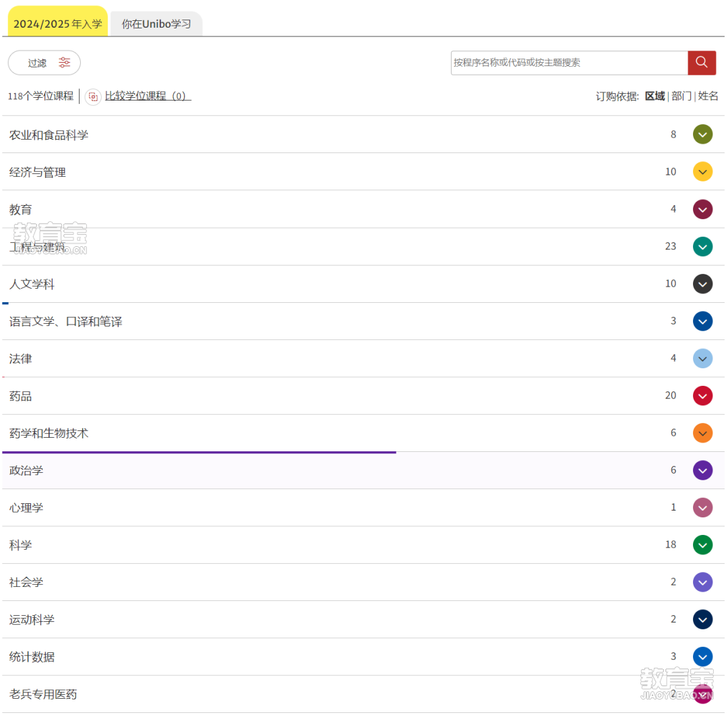Expand the 药学和生物技术 orange chevron
This screenshot has height=715, width=728.
point(702,433)
